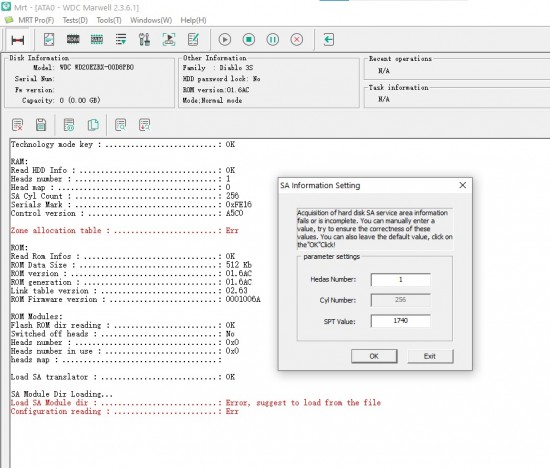The height and width of the screenshot is (468, 550).
Task: Click the green back-arrow exit icon
Action: pyautogui.click(x=328, y=39)
